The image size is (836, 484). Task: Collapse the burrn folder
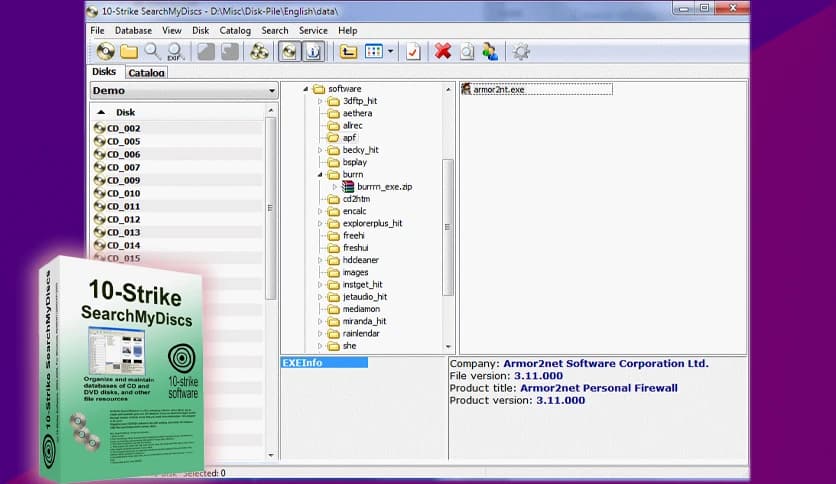pos(320,174)
